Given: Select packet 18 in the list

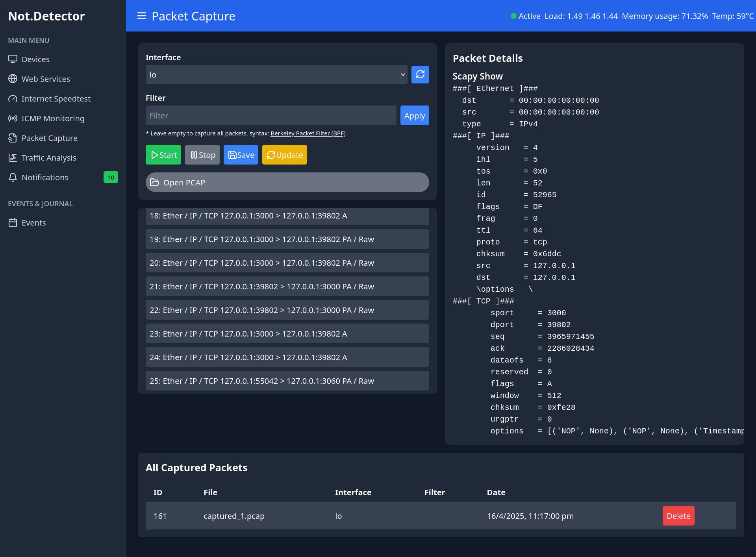Looking at the screenshot, I should coord(287,216).
